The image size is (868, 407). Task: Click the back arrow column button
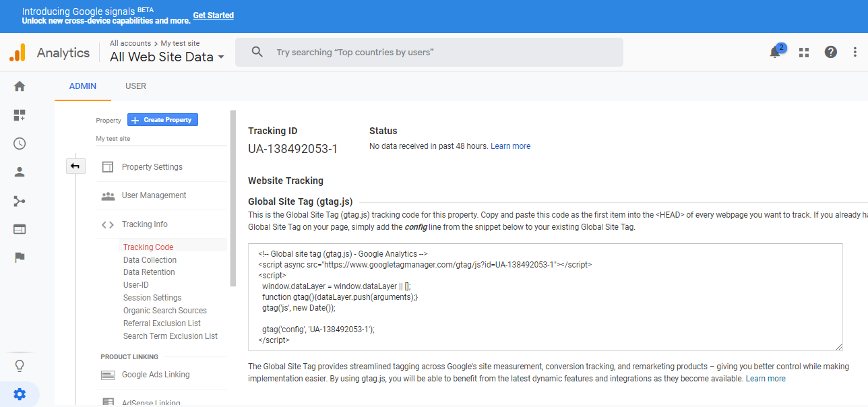(75, 166)
